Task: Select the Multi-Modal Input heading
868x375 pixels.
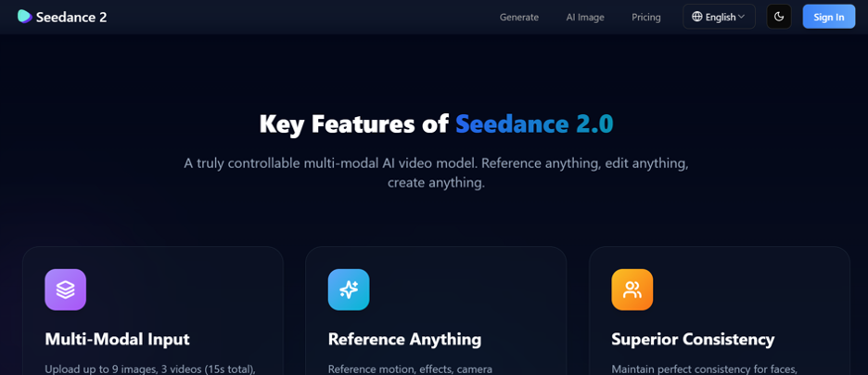Action: tap(117, 339)
